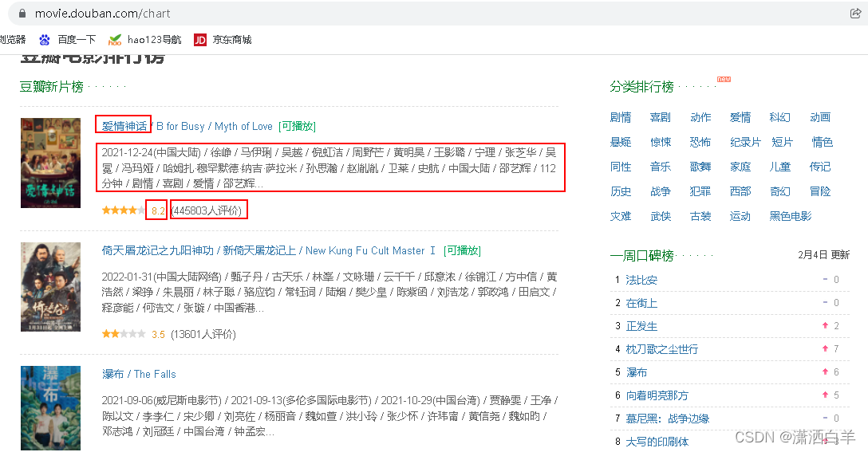Screen dimensions: 868x452
Task: Click the 13601人评价 review count
Action: click(203, 334)
